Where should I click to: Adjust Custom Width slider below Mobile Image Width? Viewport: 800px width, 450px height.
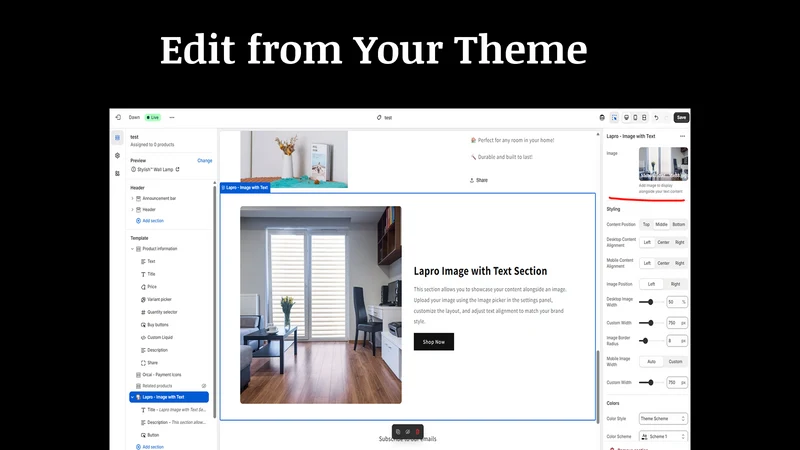point(652,383)
